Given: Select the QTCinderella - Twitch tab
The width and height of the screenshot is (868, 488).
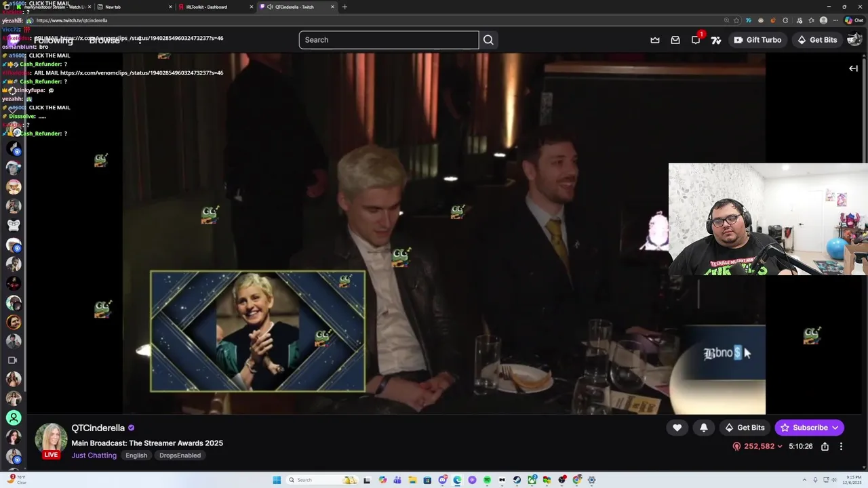Looking at the screenshot, I should 296,7.
